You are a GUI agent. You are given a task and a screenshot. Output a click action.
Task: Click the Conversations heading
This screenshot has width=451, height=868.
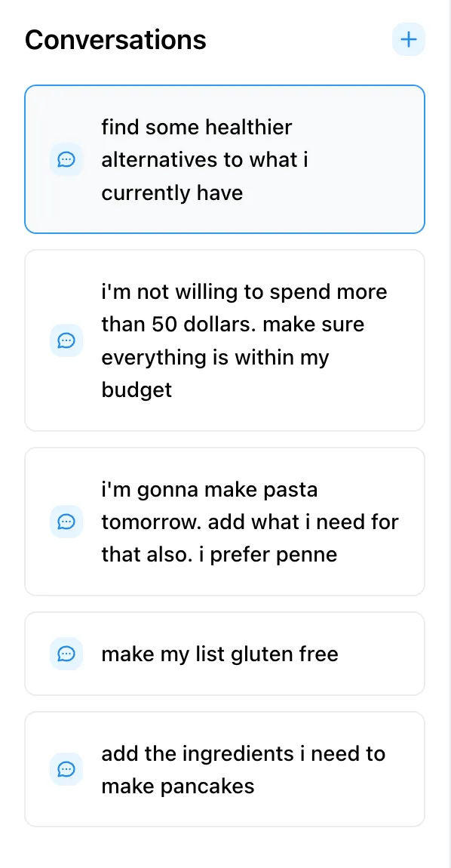click(115, 39)
